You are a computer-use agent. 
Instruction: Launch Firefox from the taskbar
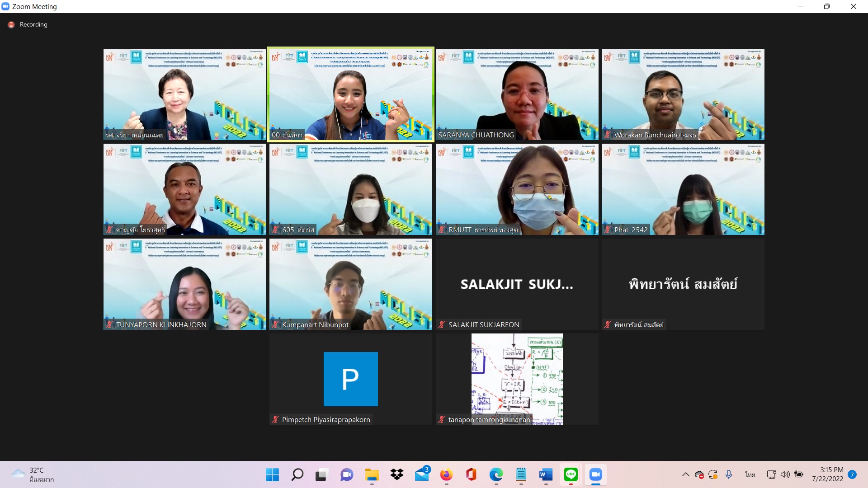tap(446, 474)
